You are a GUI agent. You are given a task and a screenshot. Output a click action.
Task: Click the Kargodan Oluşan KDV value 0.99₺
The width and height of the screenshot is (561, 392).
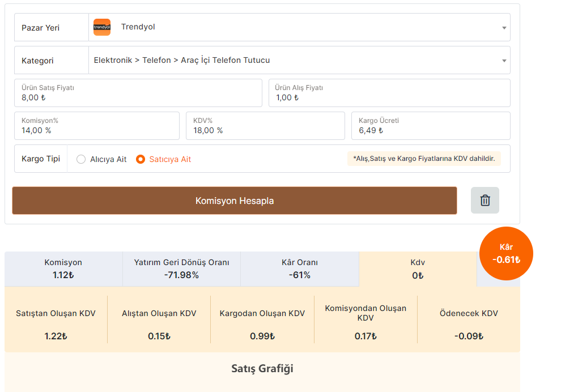[262, 336]
